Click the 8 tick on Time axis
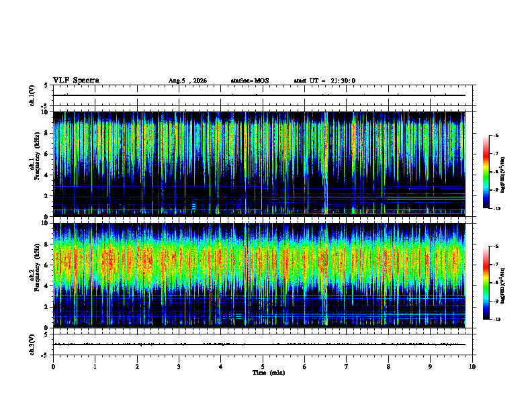Viewport: 532px width, 411px height. click(x=388, y=367)
